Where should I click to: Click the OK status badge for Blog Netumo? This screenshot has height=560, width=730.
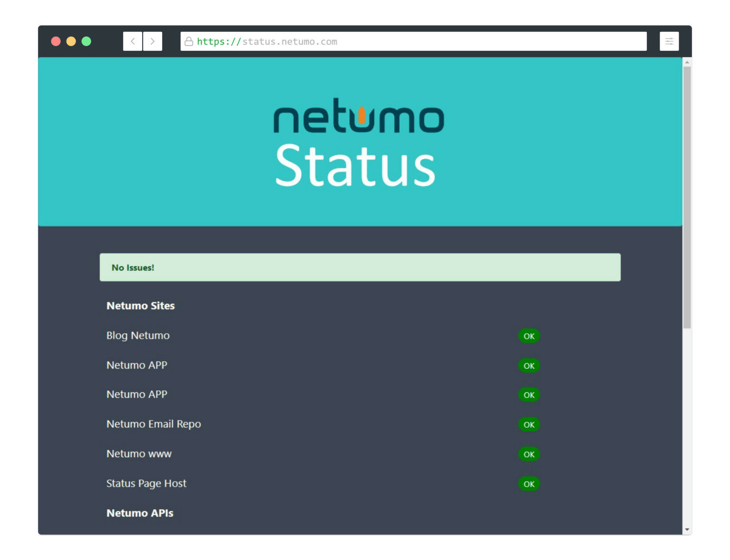[x=528, y=336]
